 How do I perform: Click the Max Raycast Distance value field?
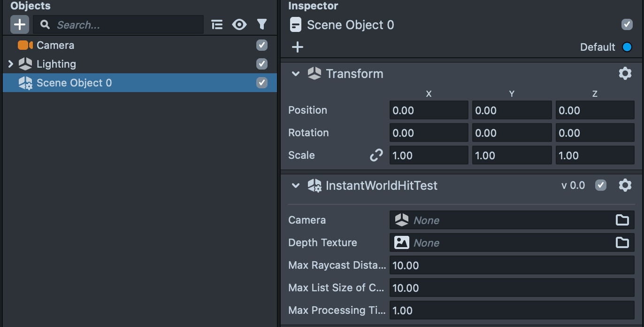512,265
